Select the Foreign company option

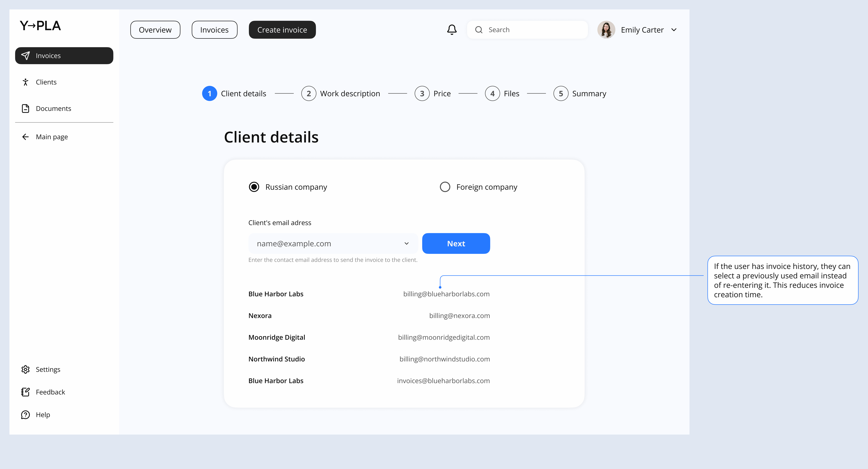click(x=445, y=187)
